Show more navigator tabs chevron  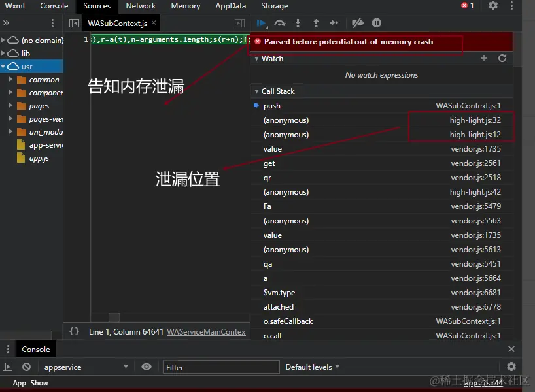click(x=6, y=23)
